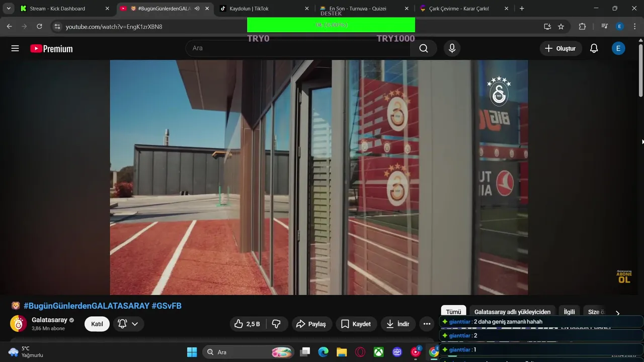Close the Kick Dashboard tab
The width and height of the screenshot is (644, 362).
(107, 9)
